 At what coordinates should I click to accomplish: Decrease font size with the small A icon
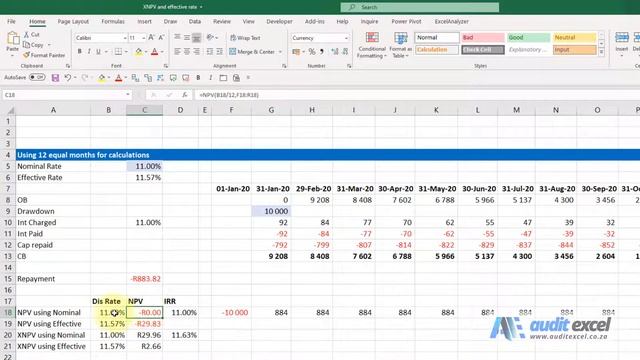(x=161, y=38)
